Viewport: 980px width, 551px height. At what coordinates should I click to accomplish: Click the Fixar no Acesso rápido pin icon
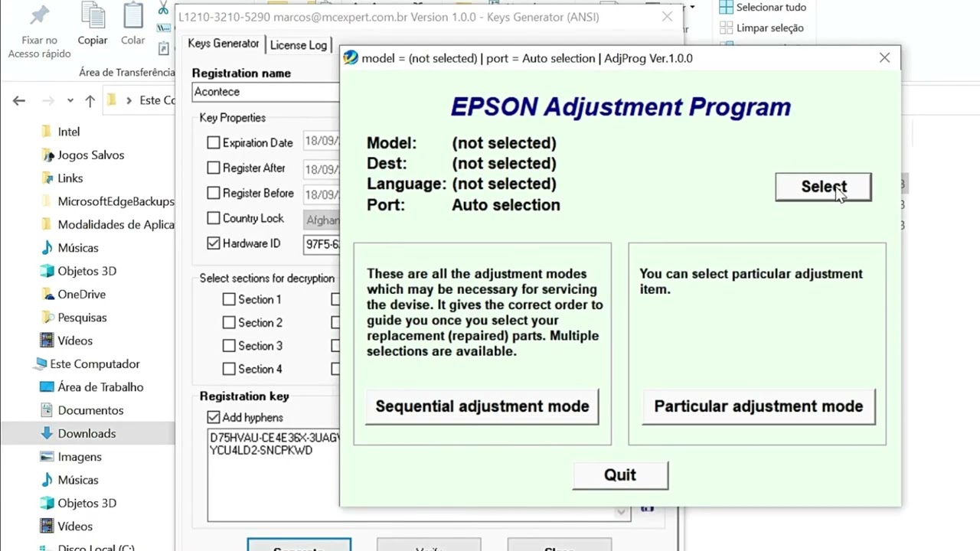[x=39, y=17]
